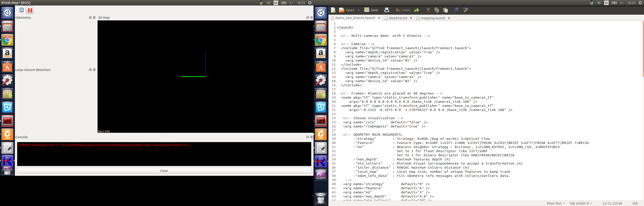Click the Copy icon in the editor toolbar
Viewport: 644px width, 206px height.
437,10
